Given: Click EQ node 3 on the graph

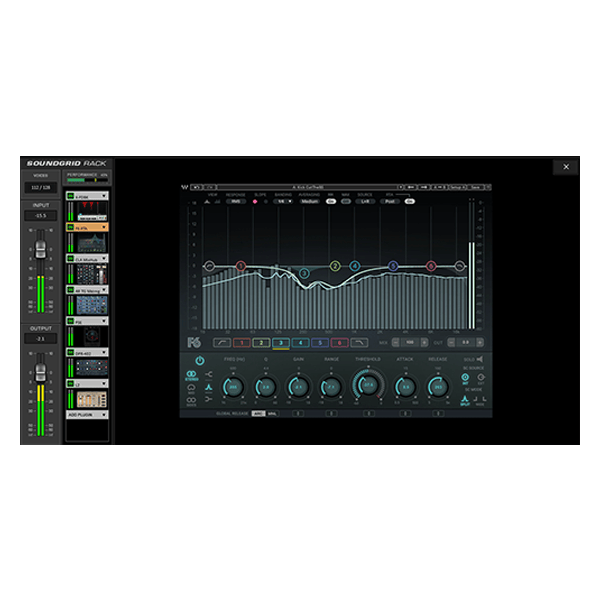Looking at the screenshot, I should (304, 273).
